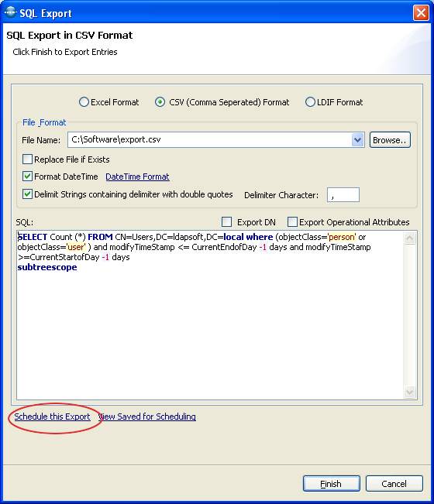Open the File Name dropdown arrow
Screen dimensions: 434x504
click(x=358, y=140)
